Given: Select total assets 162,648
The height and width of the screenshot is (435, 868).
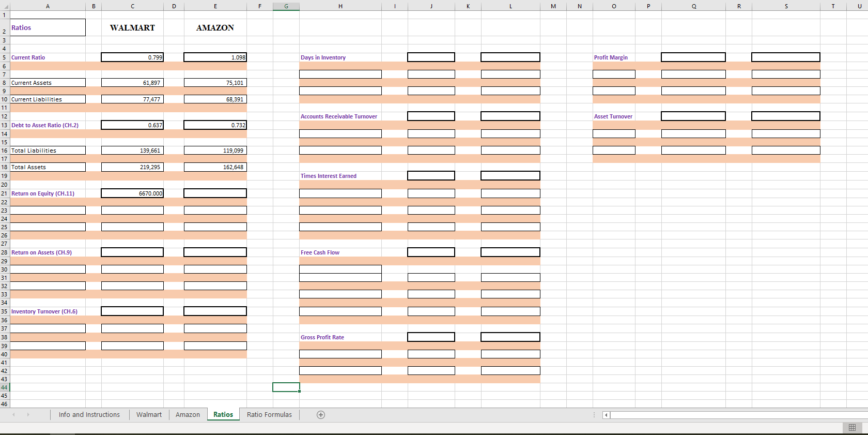Looking at the screenshot, I should pos(215,167).
